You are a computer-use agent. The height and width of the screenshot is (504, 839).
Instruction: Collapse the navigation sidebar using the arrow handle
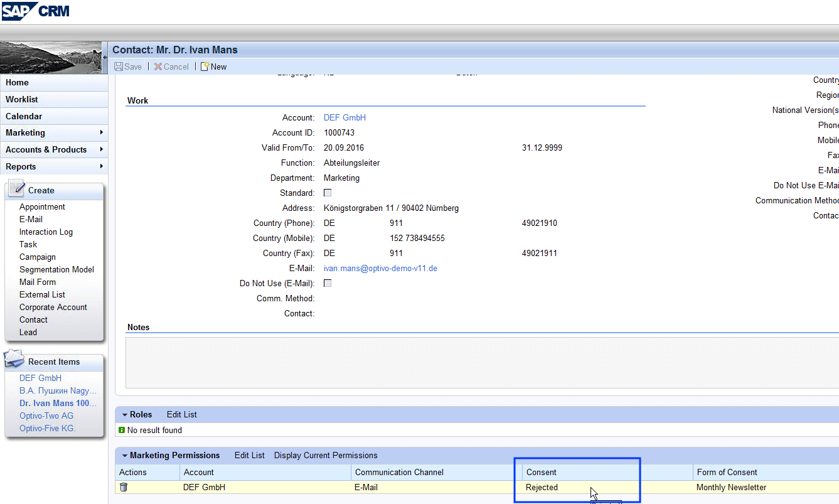[105, 58]
